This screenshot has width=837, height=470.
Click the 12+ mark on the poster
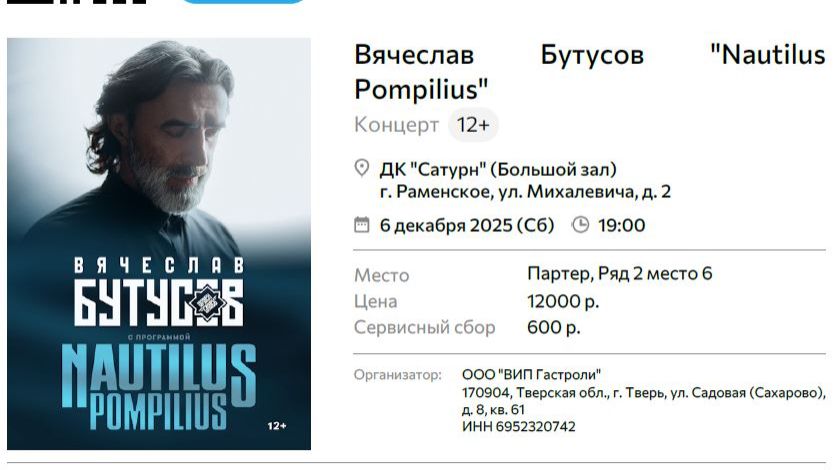pos(277,426)
